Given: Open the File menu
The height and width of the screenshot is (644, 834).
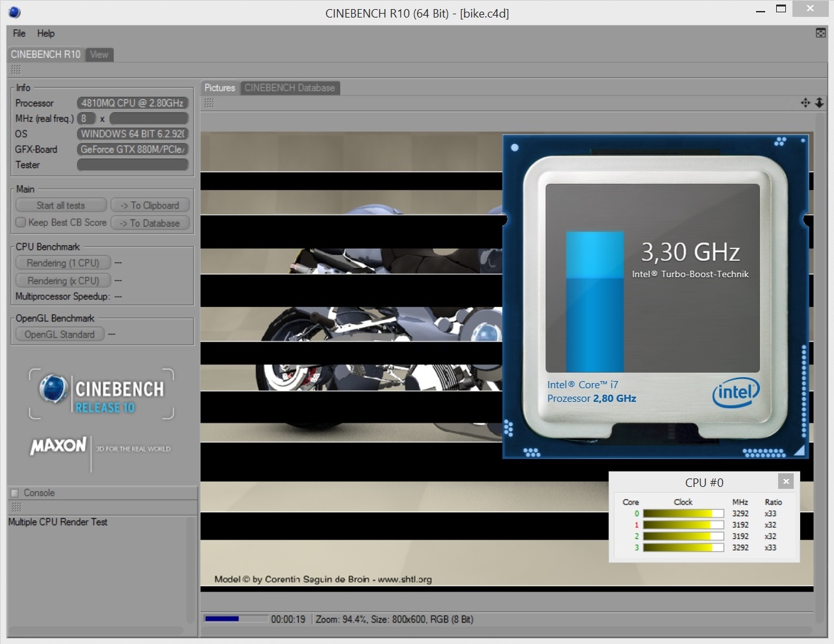Looking at the screenshot, I should point(19,33).
